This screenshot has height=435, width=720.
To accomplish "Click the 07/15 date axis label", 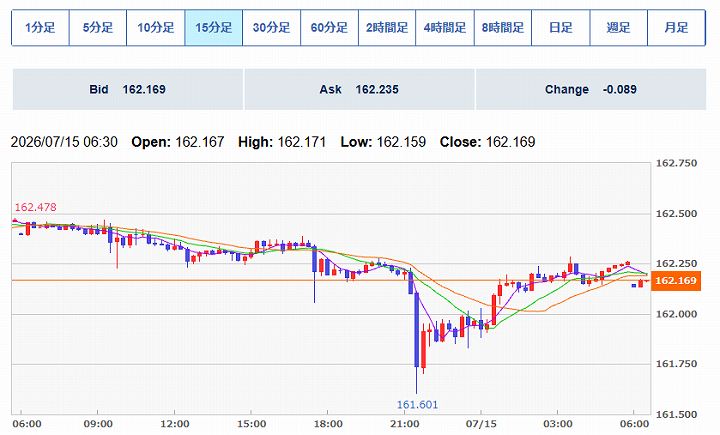I will (x=481, y=424).
